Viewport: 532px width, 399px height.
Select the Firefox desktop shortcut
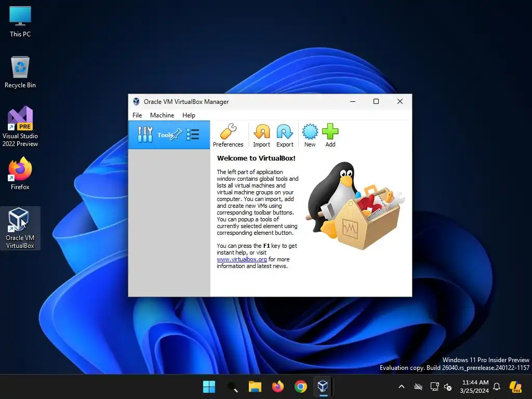[x=20, y=174]
